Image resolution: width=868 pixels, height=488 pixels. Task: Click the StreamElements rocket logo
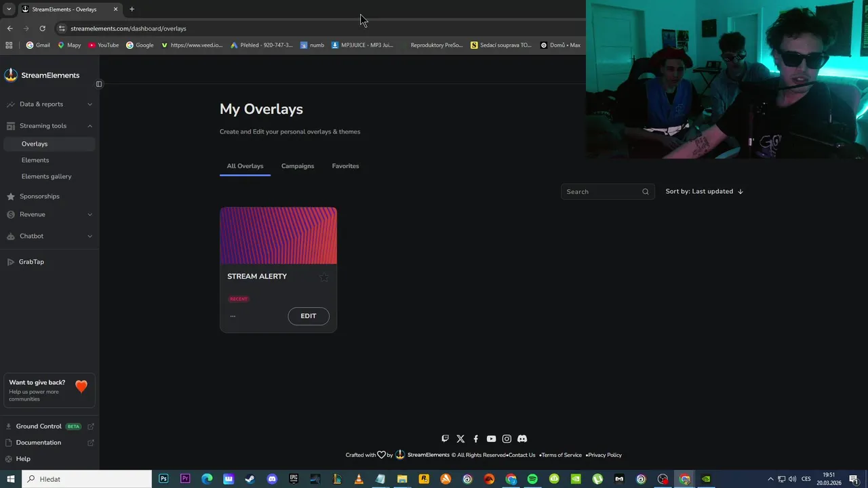(10, 75)
